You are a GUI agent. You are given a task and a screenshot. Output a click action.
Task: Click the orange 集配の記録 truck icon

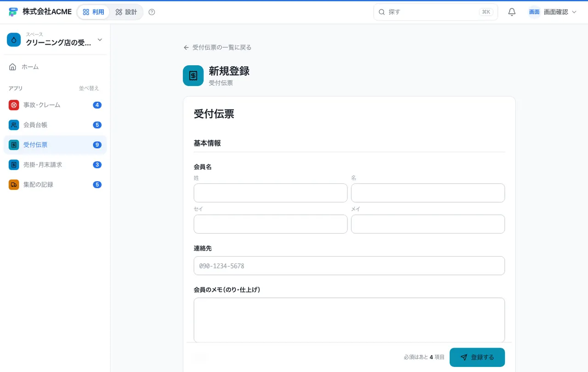[x=14, y=184]
